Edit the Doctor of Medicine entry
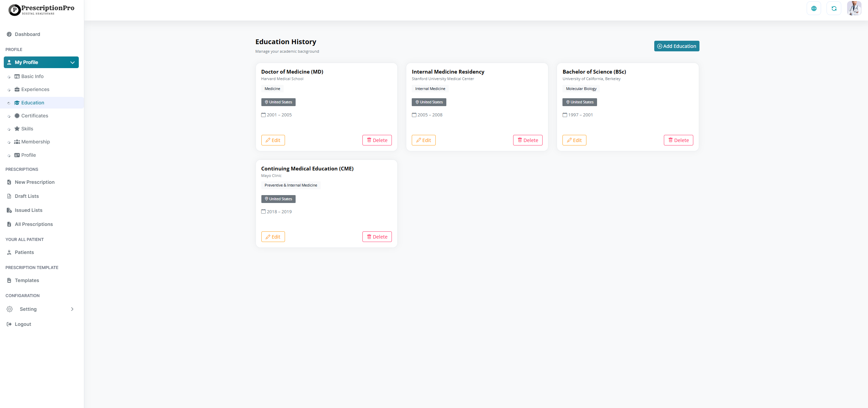Screen dimensions: 868x408 click(x=273, y=140)
